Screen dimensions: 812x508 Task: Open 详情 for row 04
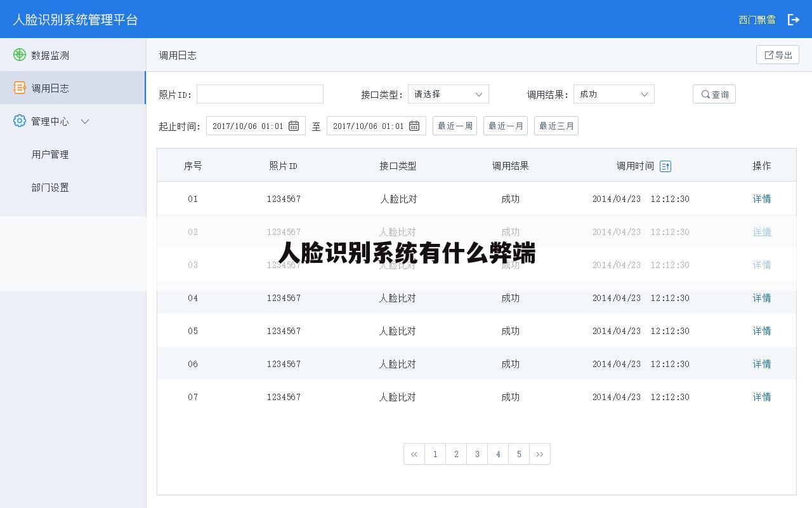(762, 298)
